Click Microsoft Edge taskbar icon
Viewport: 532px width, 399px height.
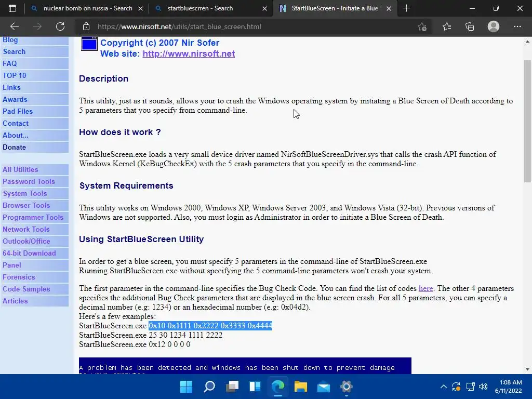pos(278,387)
